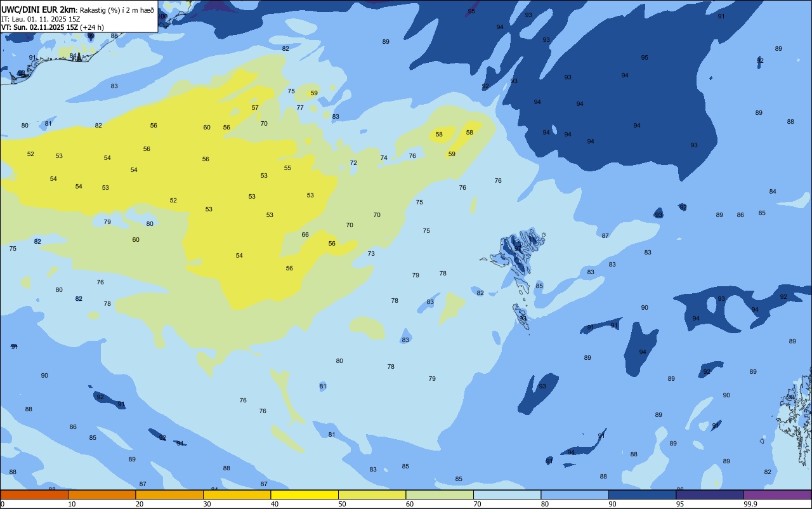
Task: Click the title text "UWC/DINI EUR 2km"
Action: 39,10
